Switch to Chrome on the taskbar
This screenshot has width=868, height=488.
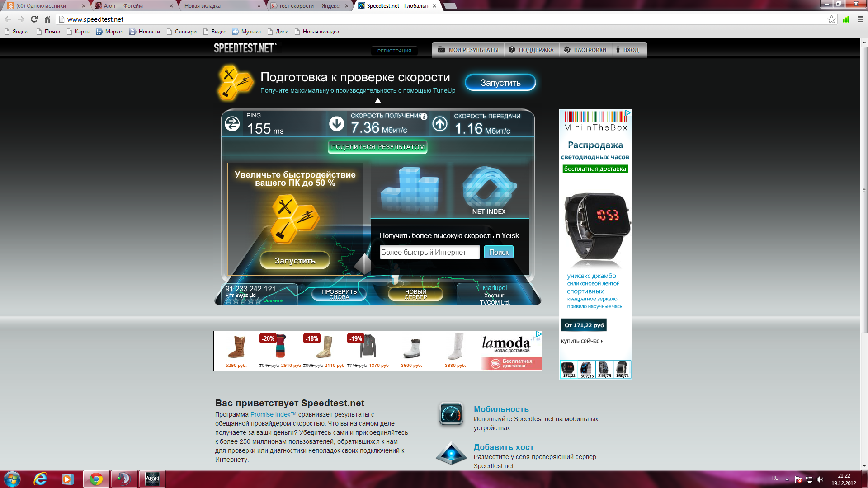(x=96, y=479)
